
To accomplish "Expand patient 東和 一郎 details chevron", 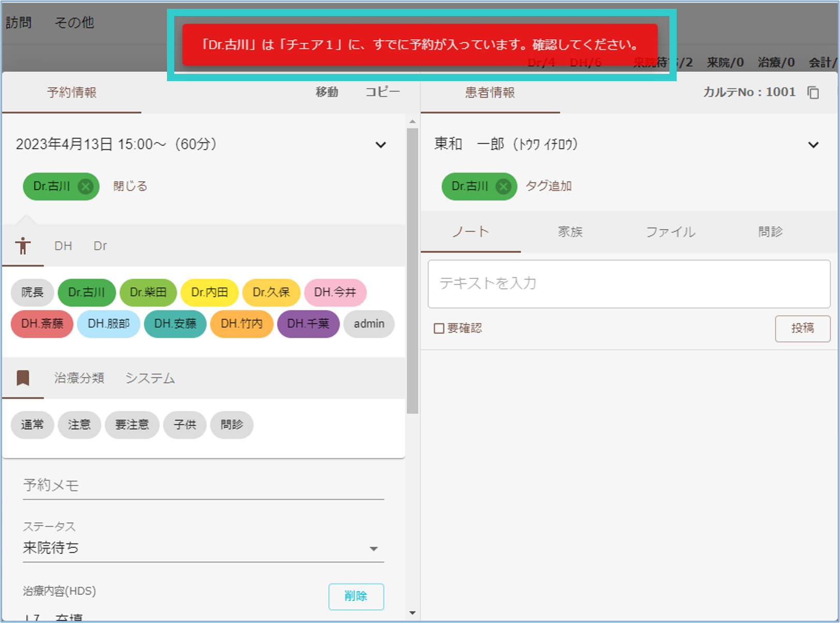I will (x=813, y=145).
